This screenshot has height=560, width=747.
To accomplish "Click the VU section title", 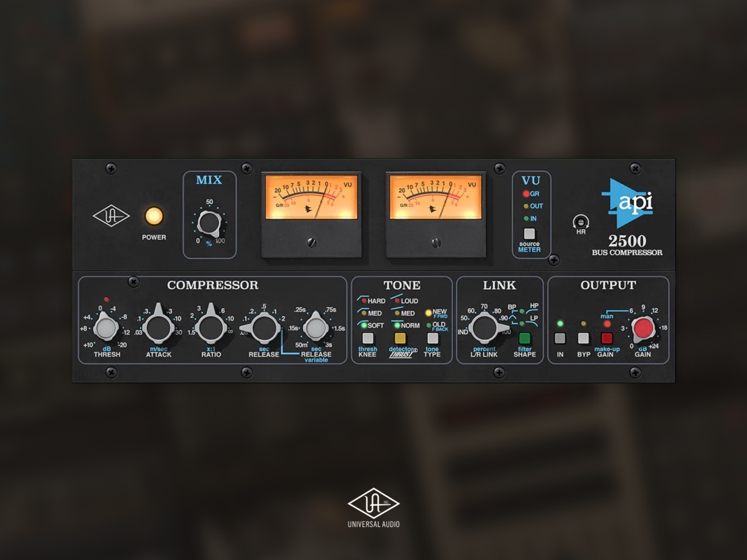I will click(x=531, y=180).
